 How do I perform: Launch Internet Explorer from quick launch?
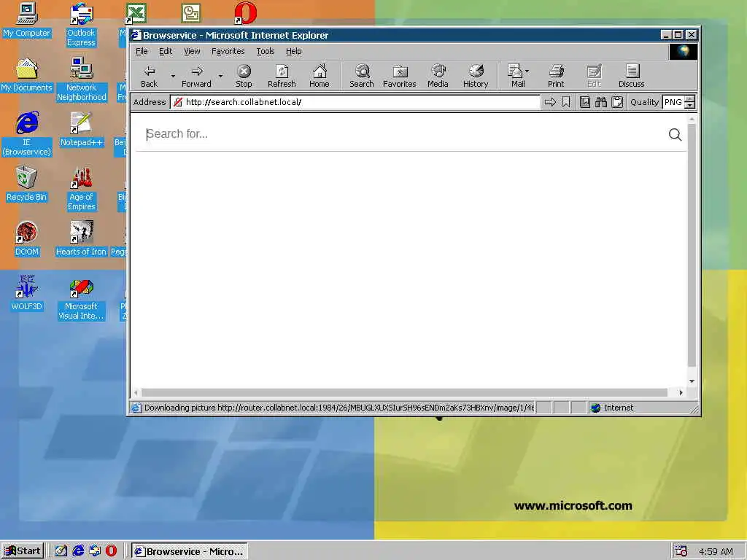pos(78,551)
